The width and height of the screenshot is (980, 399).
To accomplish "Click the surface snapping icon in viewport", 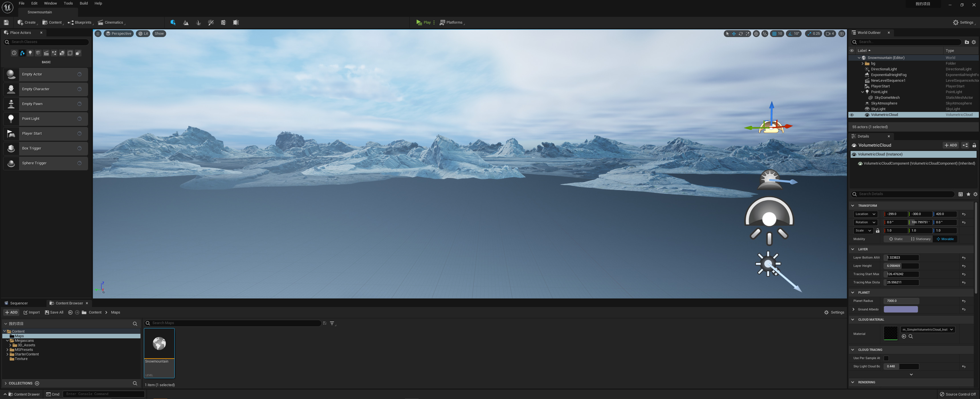I will (x=765, y=34).
